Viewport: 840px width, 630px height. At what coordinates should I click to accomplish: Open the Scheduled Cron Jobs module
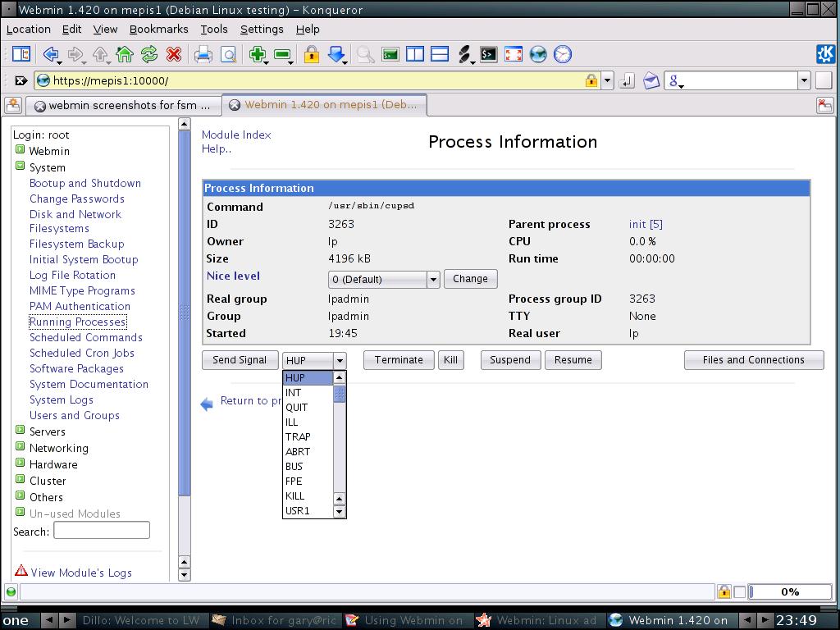(x=82, y=353)
